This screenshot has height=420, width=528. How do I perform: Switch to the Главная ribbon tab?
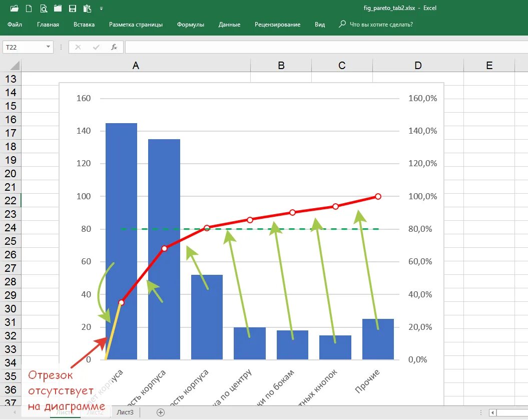pyautogui.click(x=48, y=25)
